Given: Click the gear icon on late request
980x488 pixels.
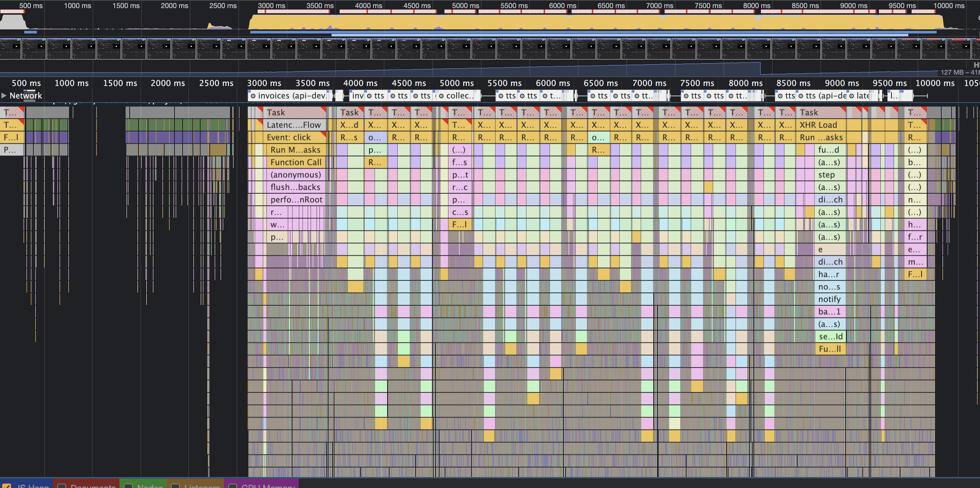Looking at the screenshot, I should 851,96.
